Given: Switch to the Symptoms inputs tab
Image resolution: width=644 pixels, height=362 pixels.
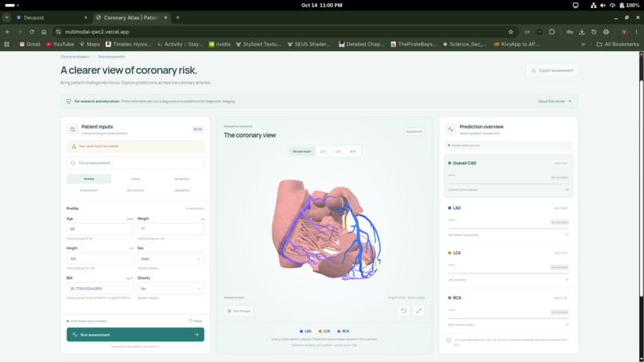Looking at the screenshot, I should [x=181, y=179].
